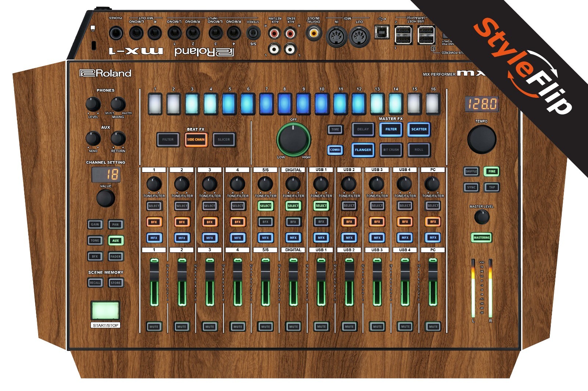Image resolution: width=588 pixels, height=391 pixels.
Task: Mute the USB 2 channel
Action: pyautogui.click(x=349, y=327)
